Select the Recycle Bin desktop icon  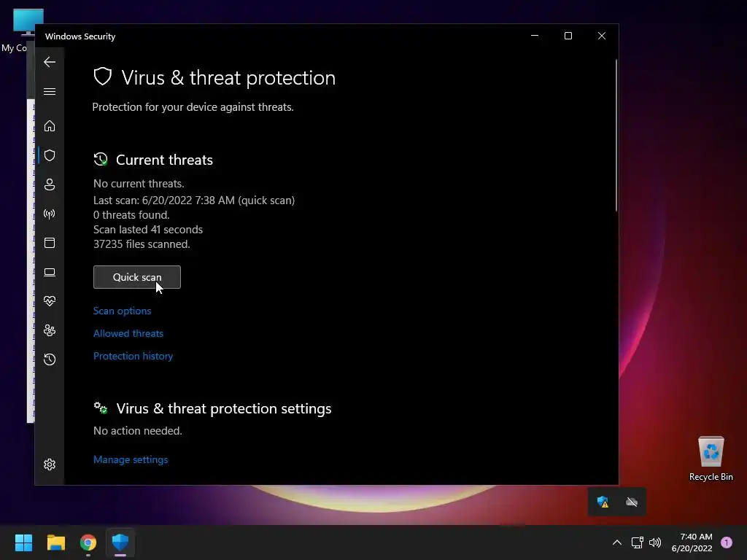(711, 459)
